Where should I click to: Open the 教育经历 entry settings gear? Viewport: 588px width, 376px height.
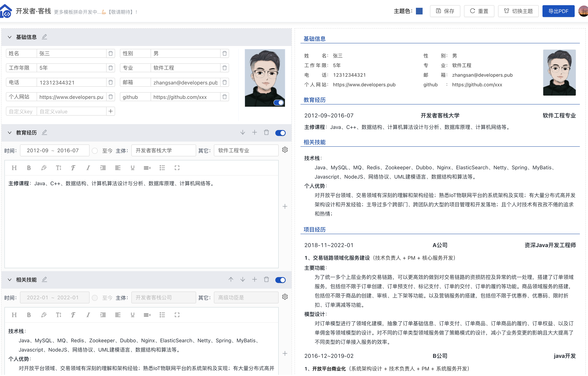[x=285, y=150]
